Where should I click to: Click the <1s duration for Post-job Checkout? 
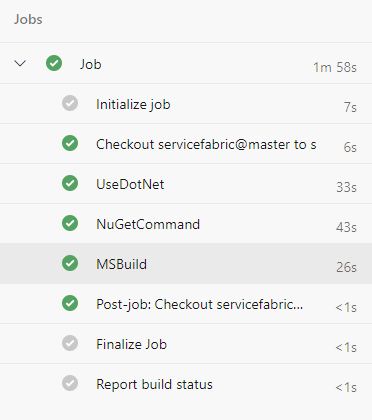[x=346, y=307]
